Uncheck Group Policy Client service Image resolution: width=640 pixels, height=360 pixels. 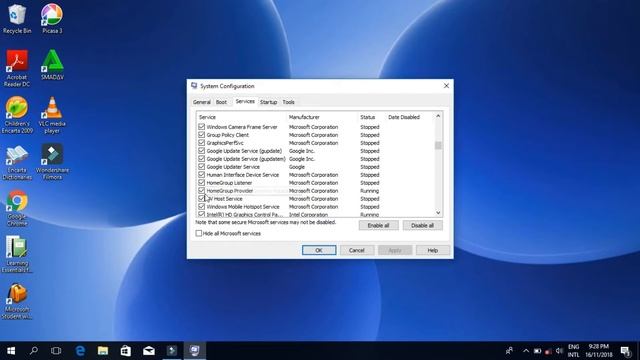click(202, 135)
